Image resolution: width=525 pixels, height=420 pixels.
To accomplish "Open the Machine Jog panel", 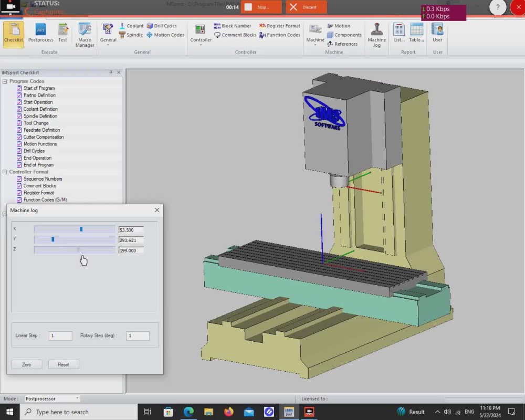I will pyautogui.click(x=376, y=34).
